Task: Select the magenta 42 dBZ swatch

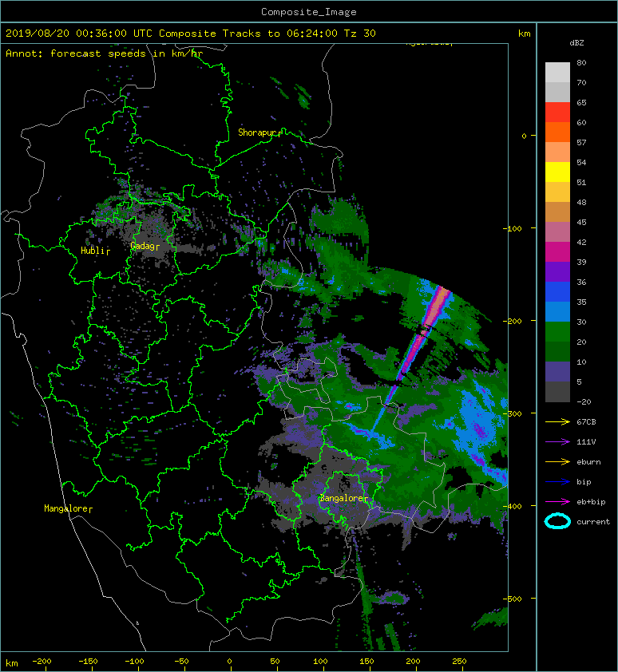Action: (557, 251)
